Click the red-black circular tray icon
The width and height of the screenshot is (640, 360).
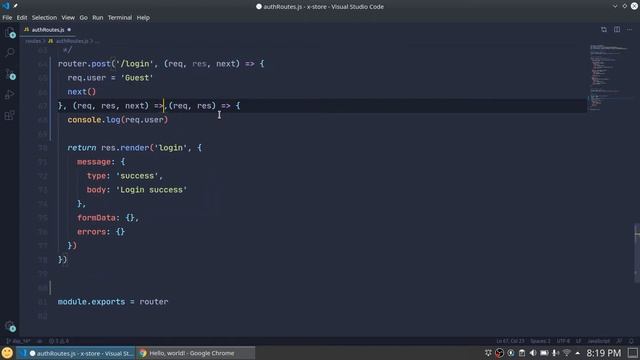point(499,353)
